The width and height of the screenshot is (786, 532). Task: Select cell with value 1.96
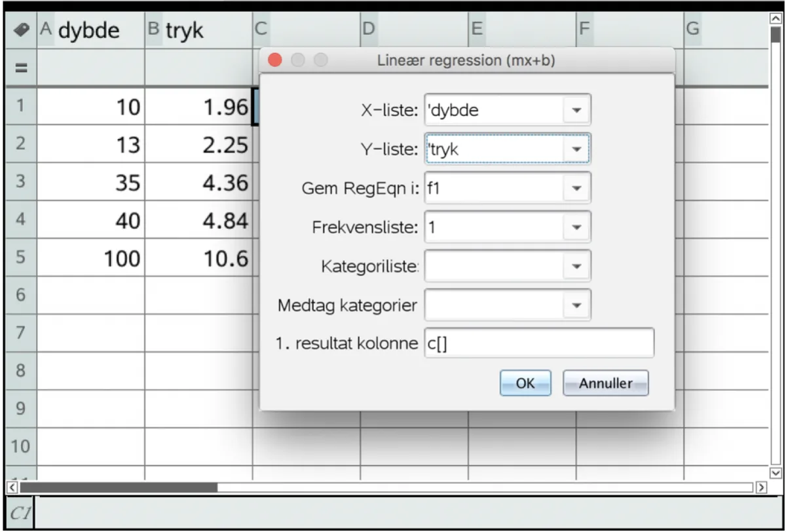(x=198, y=106)
